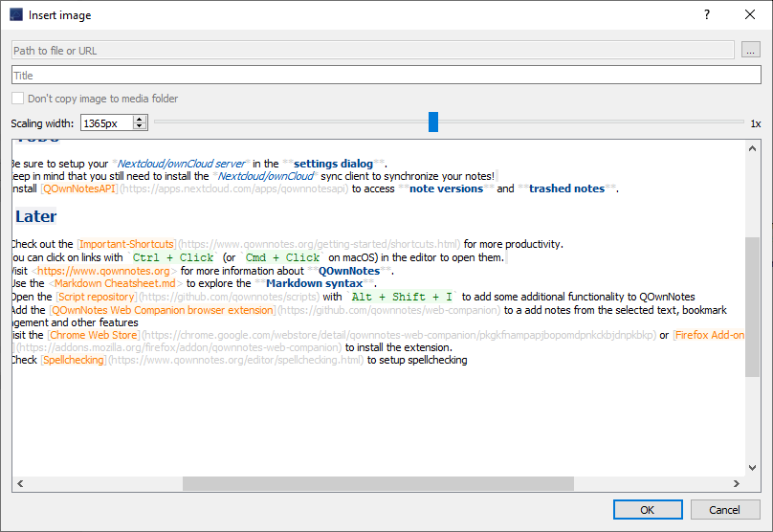Screen dimensions: 773x532
Task: Click the "Ctrl + Click" code text
Action: [x=173, y=257]
